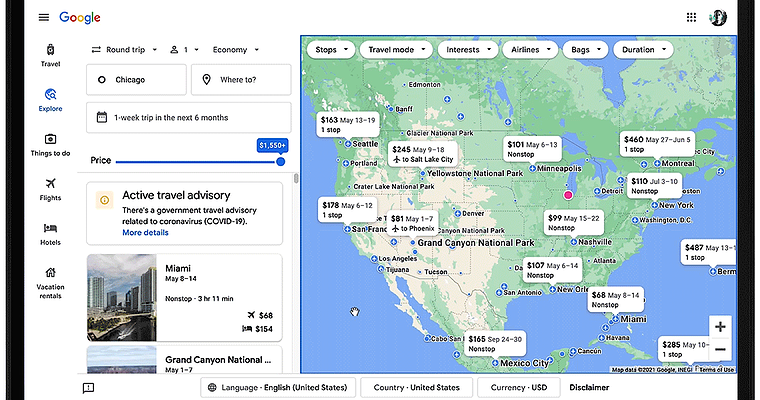Open the Miami destination card photo
The image size is (760, 400).
122,298
